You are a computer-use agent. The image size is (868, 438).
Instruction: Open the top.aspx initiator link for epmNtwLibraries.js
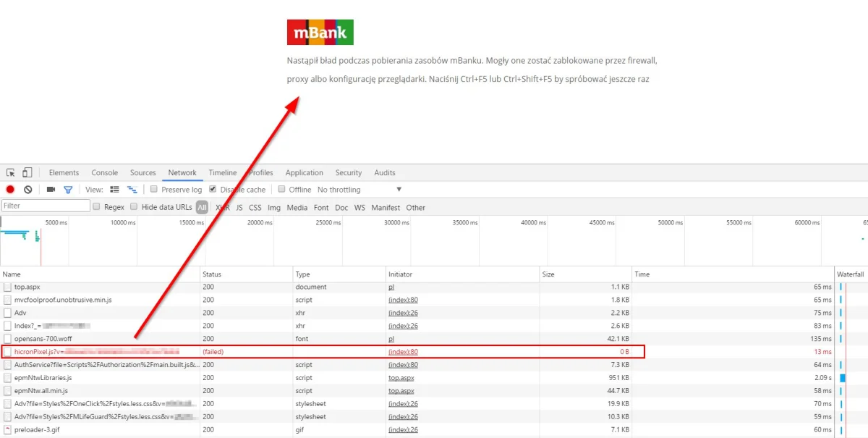coord(400,378)
